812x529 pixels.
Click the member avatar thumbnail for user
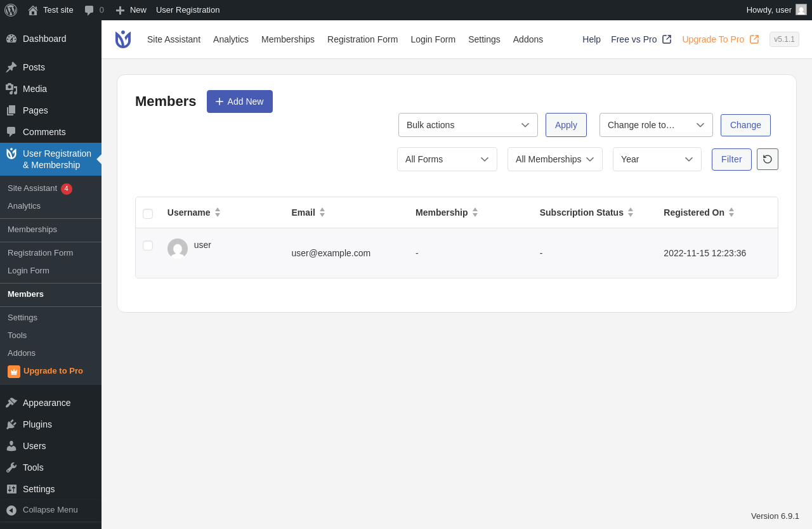pos(178,249)
